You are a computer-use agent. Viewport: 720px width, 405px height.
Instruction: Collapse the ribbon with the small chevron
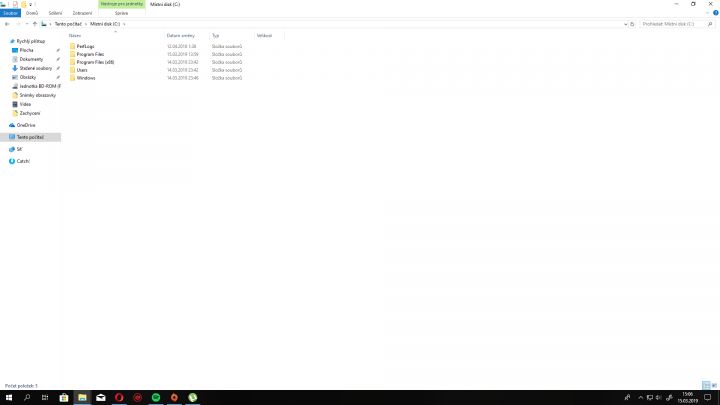coord(708,13)
